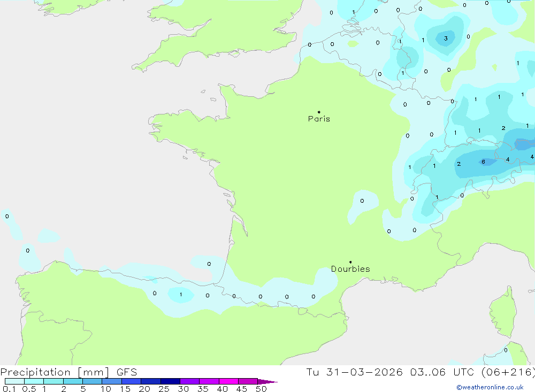Choose the 35–40 mm violet legend swatch
The image size is (535, 392).
coord(209,381)
